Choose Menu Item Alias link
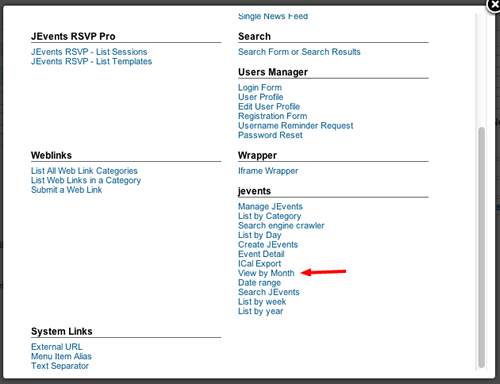This screenshot has width=500, height=384. click(x=61, y=356)
